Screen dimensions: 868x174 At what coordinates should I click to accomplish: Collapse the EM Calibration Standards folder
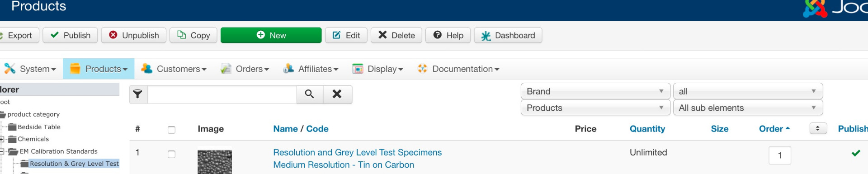2,151
